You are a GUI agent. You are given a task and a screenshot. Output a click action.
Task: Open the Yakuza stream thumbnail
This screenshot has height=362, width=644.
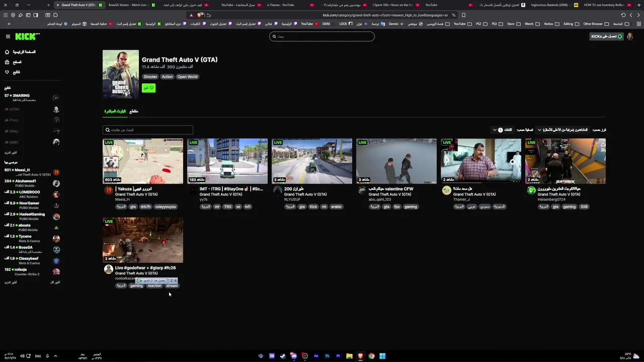[x=143, y=161]
